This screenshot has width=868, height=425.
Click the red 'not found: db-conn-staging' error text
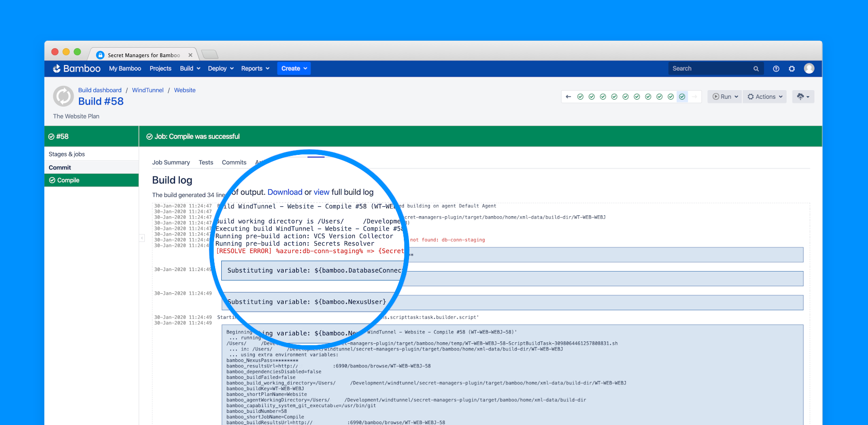tap(448, 240)
